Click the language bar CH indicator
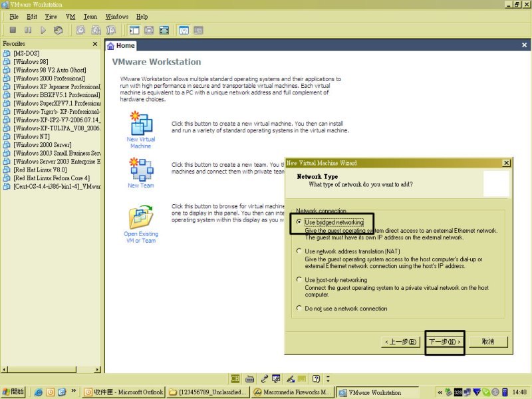The width and height of the screenshot is (532, 399). click(x=235, y=378)
